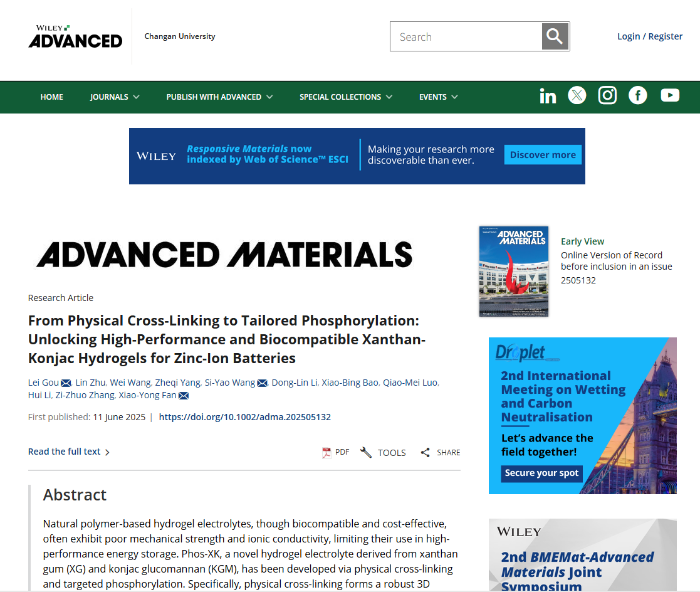Open the Events menu
This screenshot has width=700, height=592.
[x=438, y=97]
